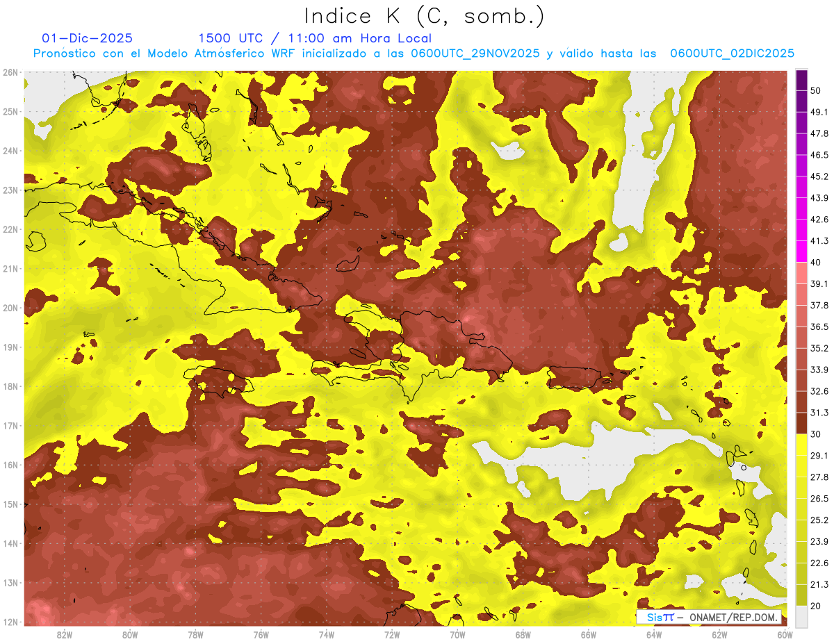The width and height of the screenshot is (834, 644).
Task: Click the latitude axis label "15N"
Action: [x=10, y=504]
